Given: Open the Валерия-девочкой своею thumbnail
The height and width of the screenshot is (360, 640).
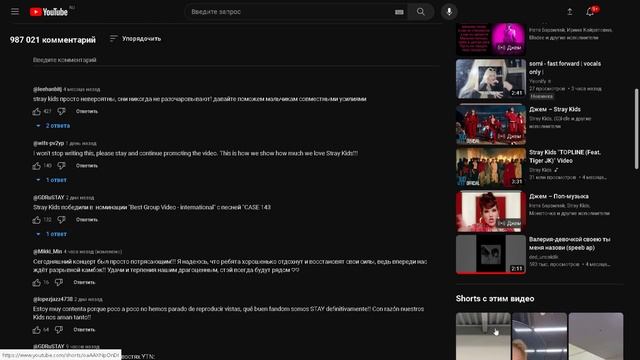Looking at the screenshot, I should click(x=491, y=254).
